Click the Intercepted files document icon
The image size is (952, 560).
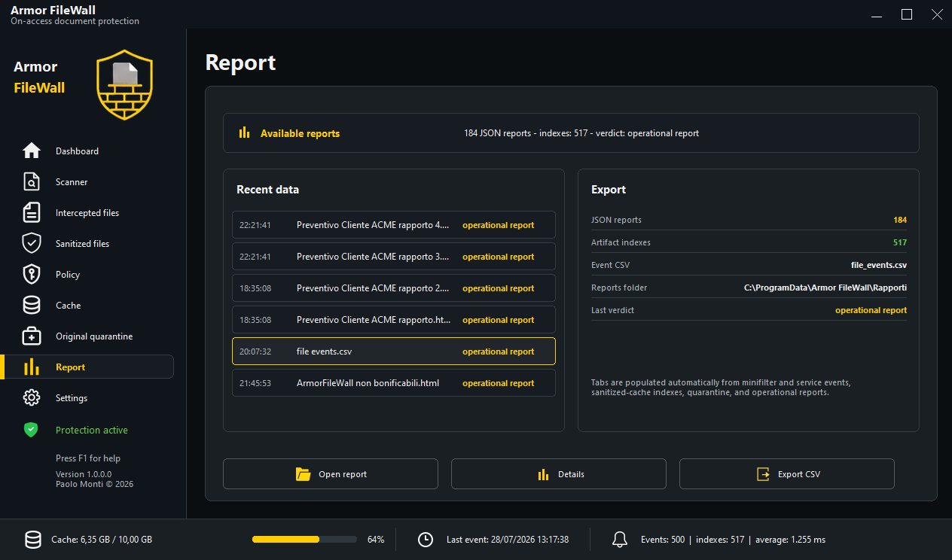(x=32, y=212)
